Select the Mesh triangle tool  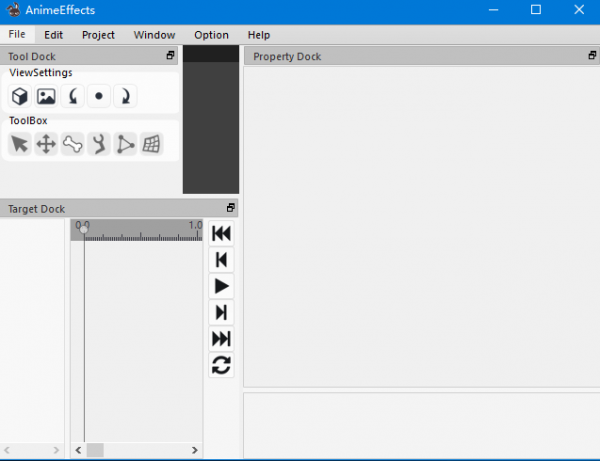pos(125,144)
